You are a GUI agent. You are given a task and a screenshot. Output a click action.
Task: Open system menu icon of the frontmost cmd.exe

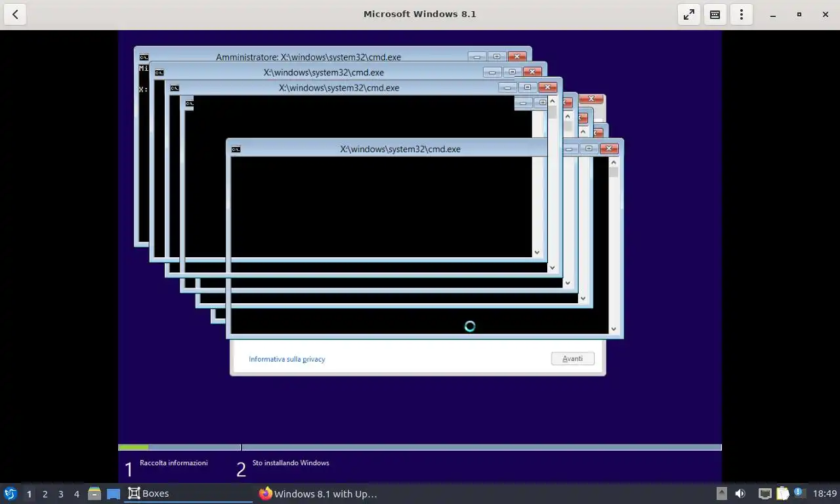[236, 149]
